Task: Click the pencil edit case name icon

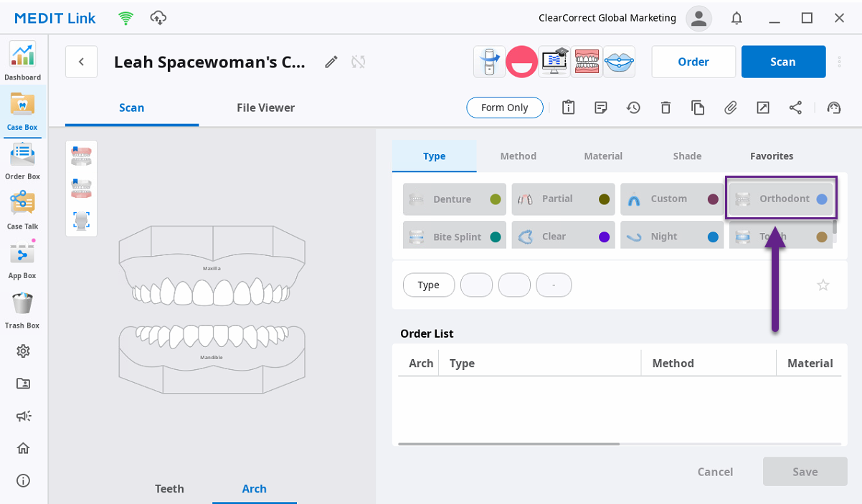Action: (331, 62)
